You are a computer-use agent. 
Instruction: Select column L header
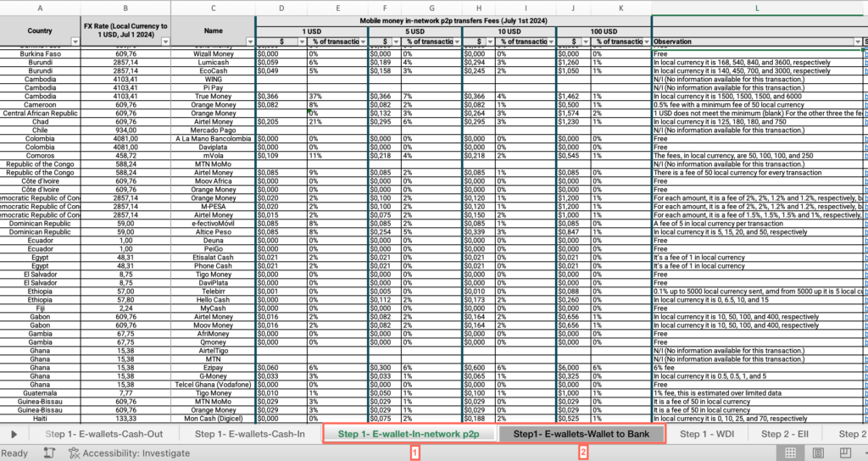[x=757, y=8]
